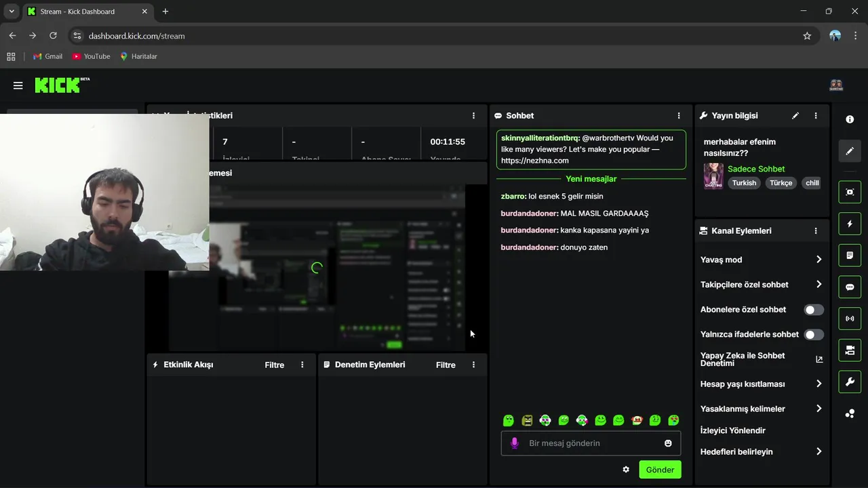Toggle Abonelere özel sohbet switch
This screenshot has height=488, width=868.
coord(814,310)
